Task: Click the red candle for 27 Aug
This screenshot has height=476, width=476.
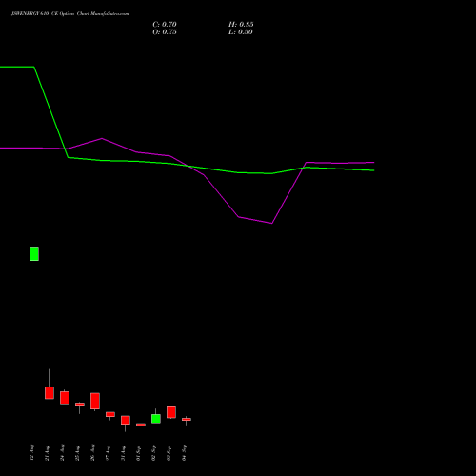Action: pyautogui.click(x=110, y=414)
